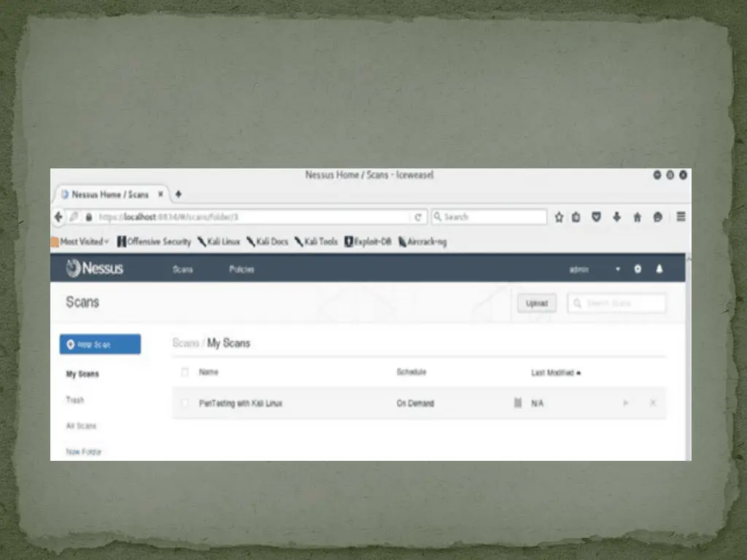Open the admin user dropdown
747x560 pixels.
point(595,270)
